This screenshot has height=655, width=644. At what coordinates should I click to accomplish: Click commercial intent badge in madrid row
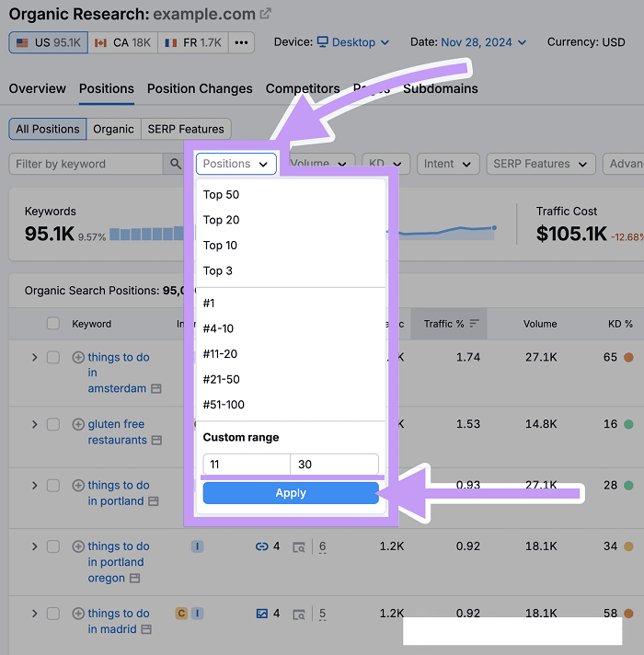(x=181, y=614)
